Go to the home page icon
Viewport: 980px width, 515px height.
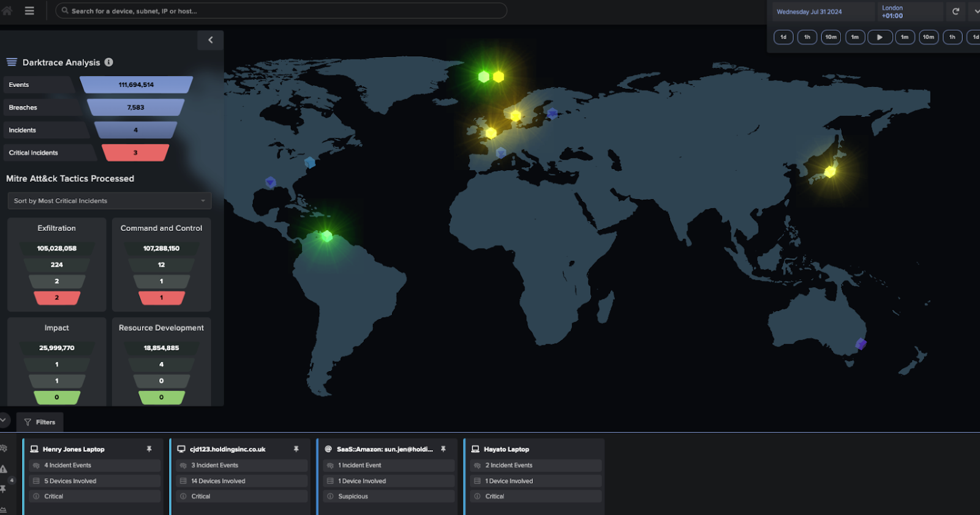7,10
